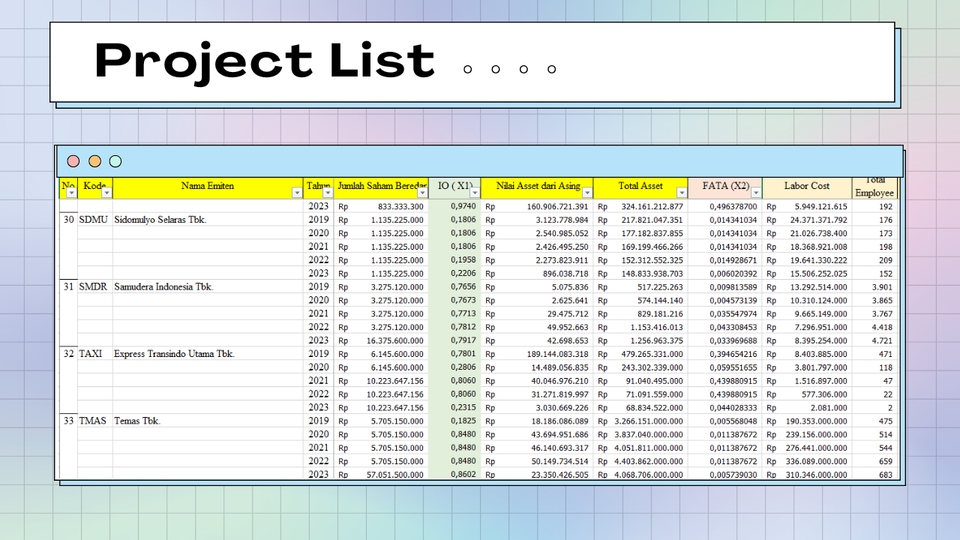The width and height of the screenshot is (960, 540).
Task: Click the SMDR code cell
Action: point(93,287)
